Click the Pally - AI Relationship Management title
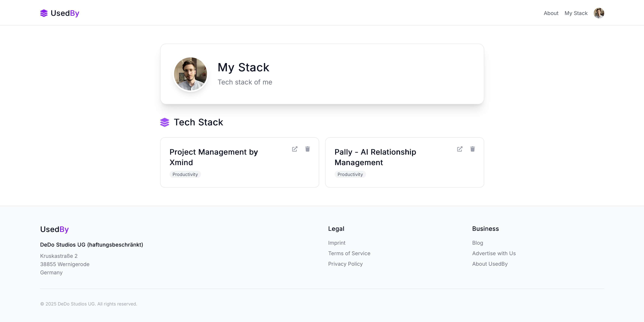The image size is (644, 322). 375,157
